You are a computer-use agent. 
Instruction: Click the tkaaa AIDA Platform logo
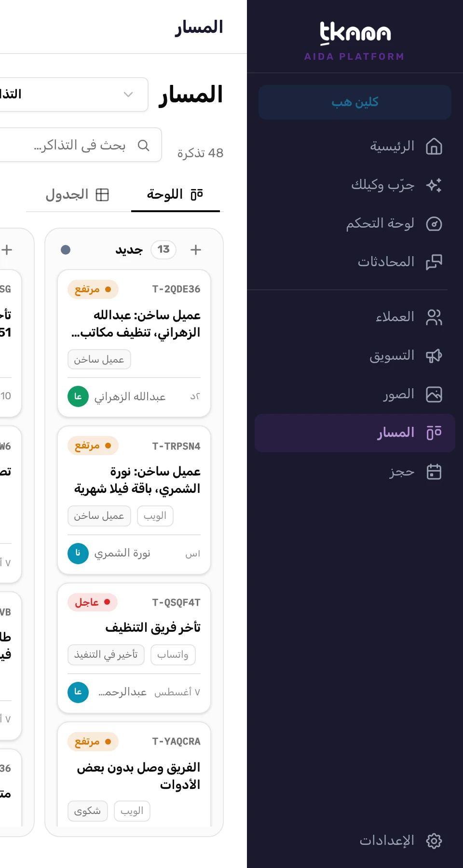click(355, 41)
